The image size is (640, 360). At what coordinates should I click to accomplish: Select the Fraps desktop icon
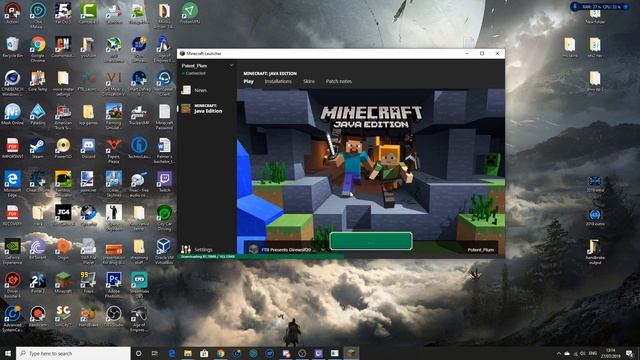tap(88, 283)
